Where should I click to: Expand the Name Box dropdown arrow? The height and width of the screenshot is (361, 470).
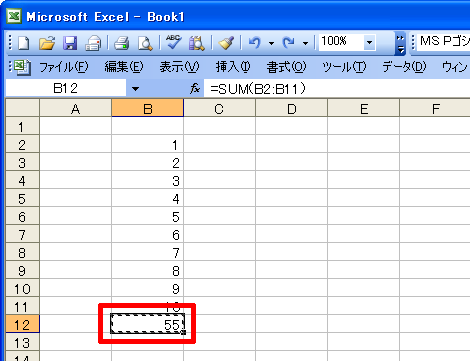click(x=135, y=89)
